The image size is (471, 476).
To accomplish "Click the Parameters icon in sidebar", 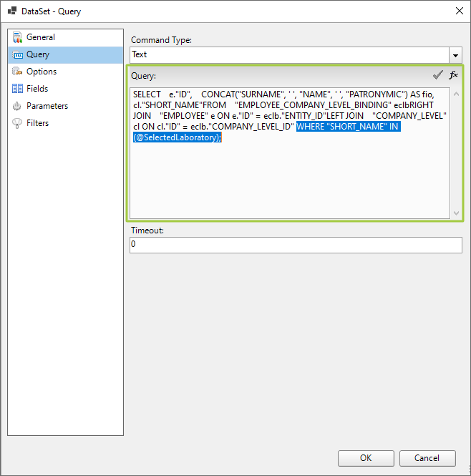I will pos(17,106).
